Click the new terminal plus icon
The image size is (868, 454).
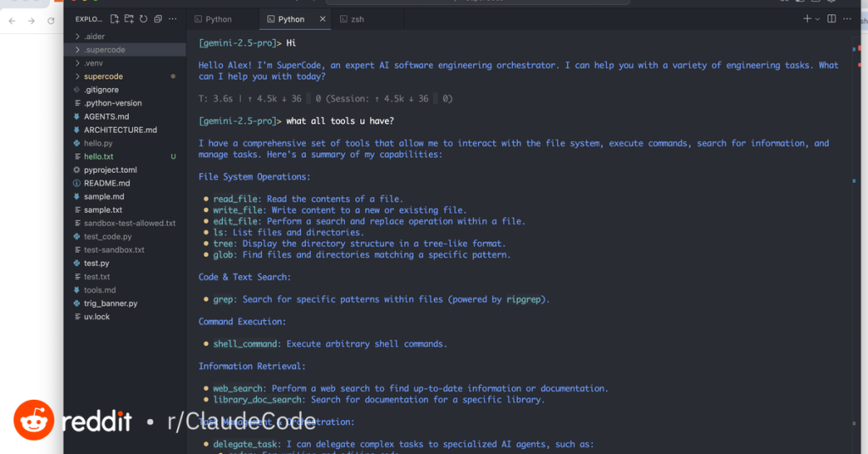(807, 19)
